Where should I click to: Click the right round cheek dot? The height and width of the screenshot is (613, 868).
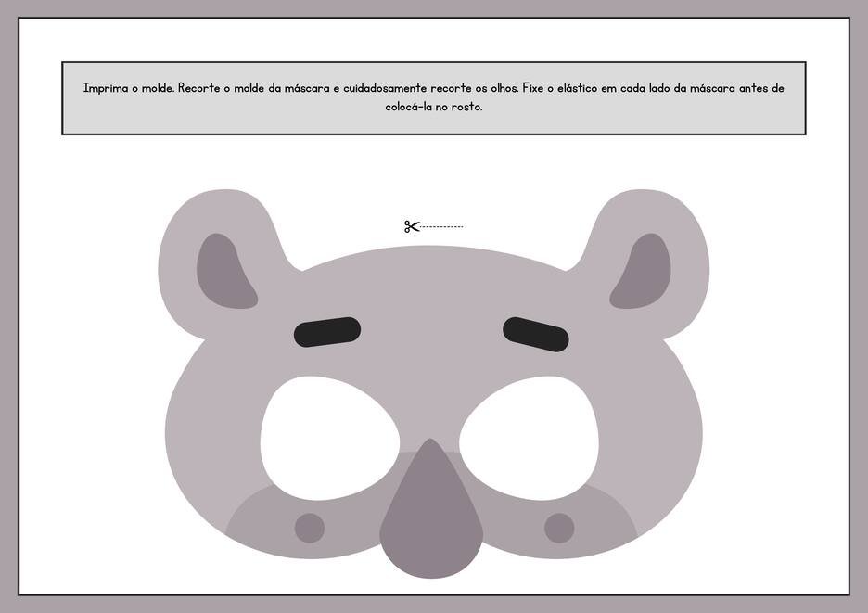coord(559,528)
